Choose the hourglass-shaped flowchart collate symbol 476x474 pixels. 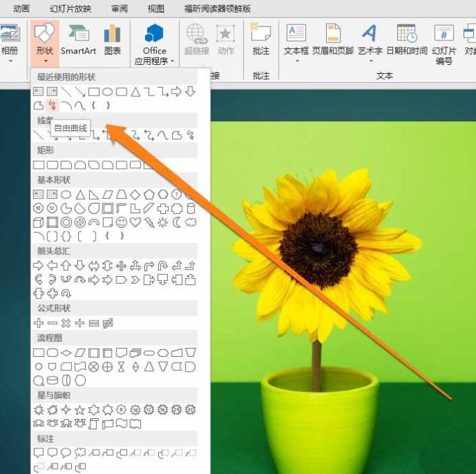point(121,366)
